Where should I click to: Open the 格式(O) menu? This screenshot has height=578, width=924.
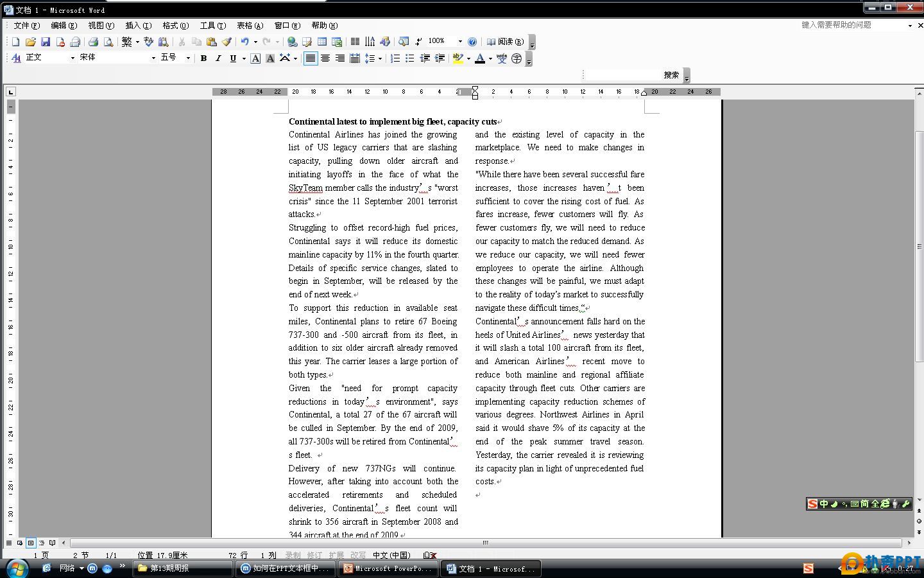click(175, 26)
